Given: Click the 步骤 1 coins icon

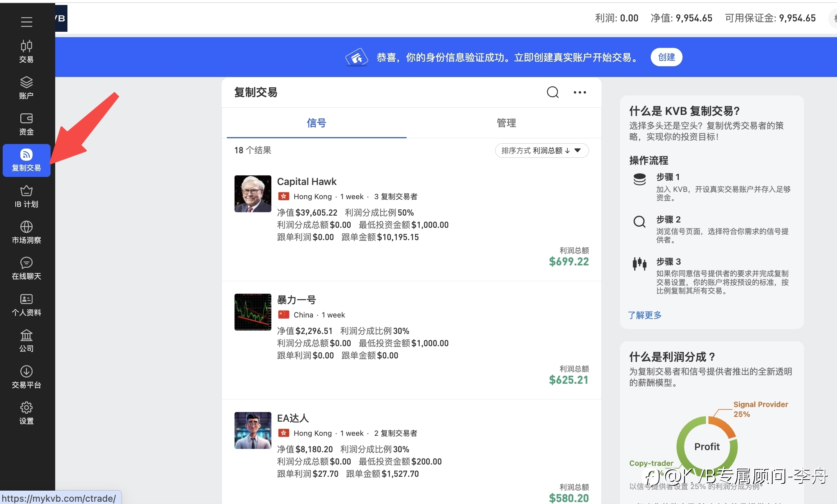Looking at the screenshot, I should pos(640,179).
